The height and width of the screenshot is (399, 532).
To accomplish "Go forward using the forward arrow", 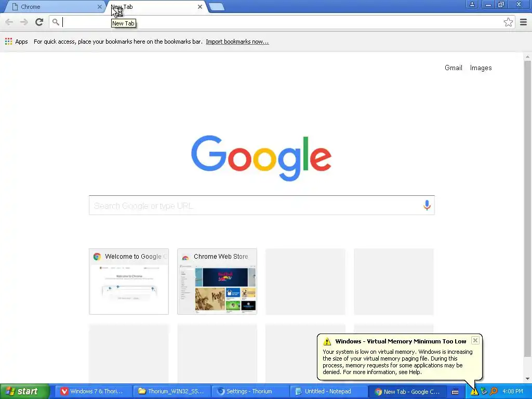I will click(x=24, y=22).
